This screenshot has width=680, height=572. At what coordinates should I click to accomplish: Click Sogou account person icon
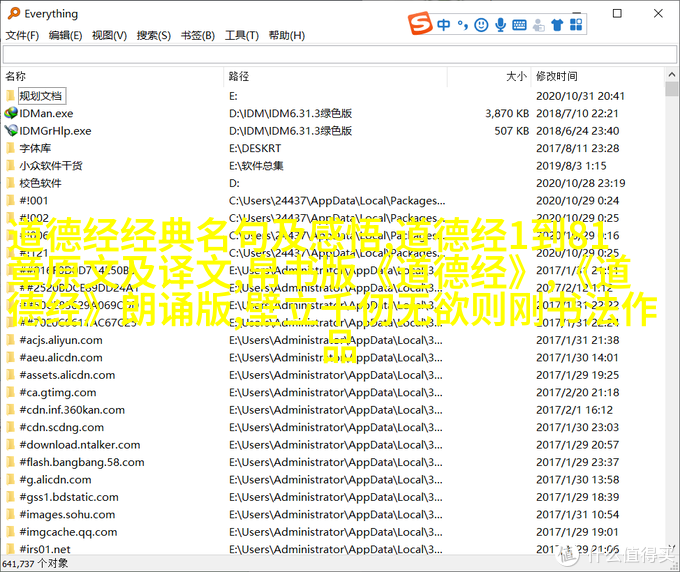coord(539,25)
